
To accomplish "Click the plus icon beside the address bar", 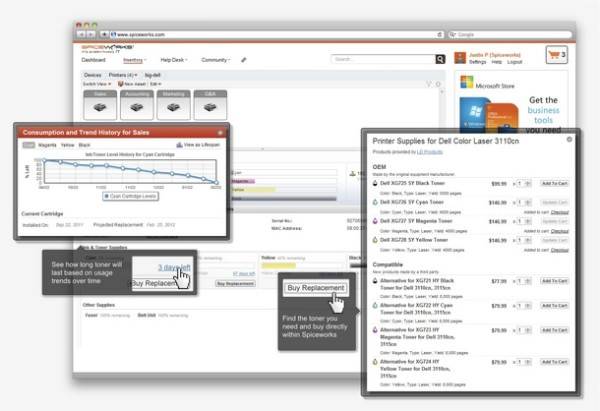I will (x=104, y=34).
